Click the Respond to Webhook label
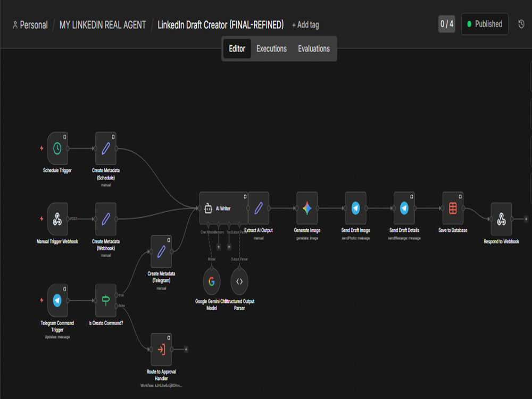The width and height of the screenshot is (532, 399). (502, 241)
